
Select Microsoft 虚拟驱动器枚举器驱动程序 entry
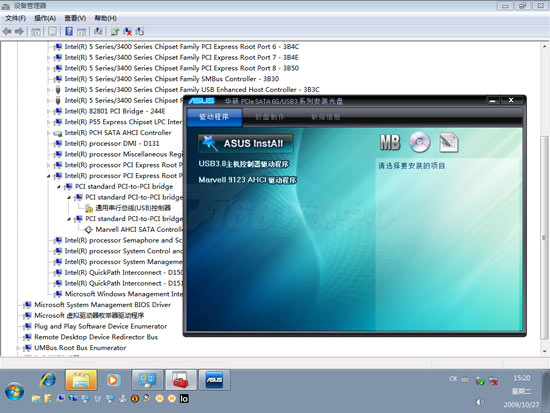pyautogui.click(x=89, y=316)
